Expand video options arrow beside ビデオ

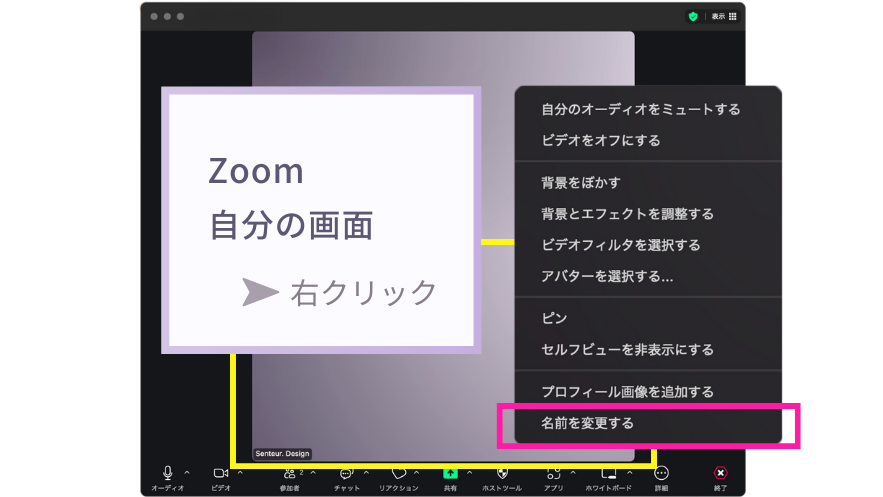coord(240,472)
